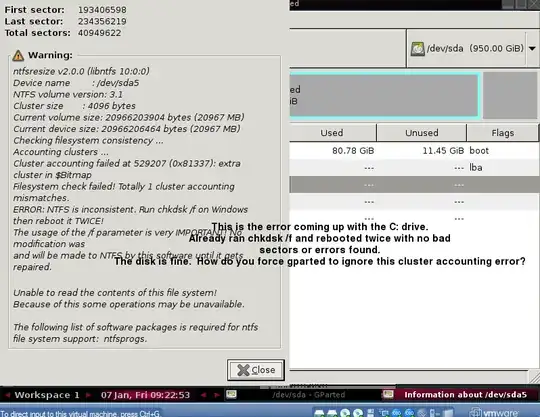540x417 pixels.
Task: Click the left window-cycle arrow after the clock
Action: point(204,395)
